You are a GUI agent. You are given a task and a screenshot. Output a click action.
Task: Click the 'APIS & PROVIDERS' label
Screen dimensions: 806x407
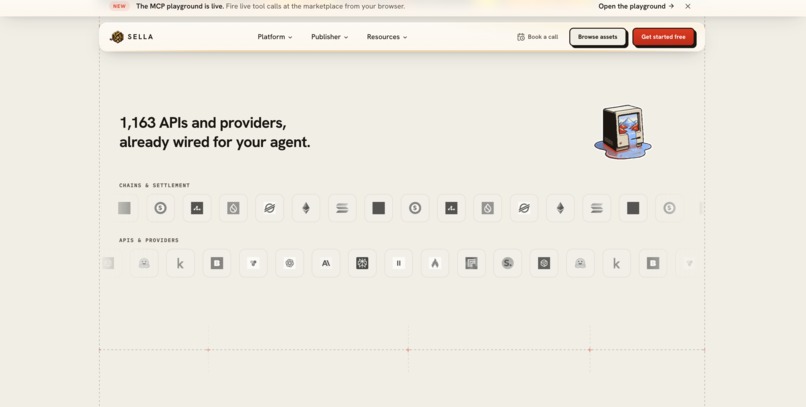point(149,240)
